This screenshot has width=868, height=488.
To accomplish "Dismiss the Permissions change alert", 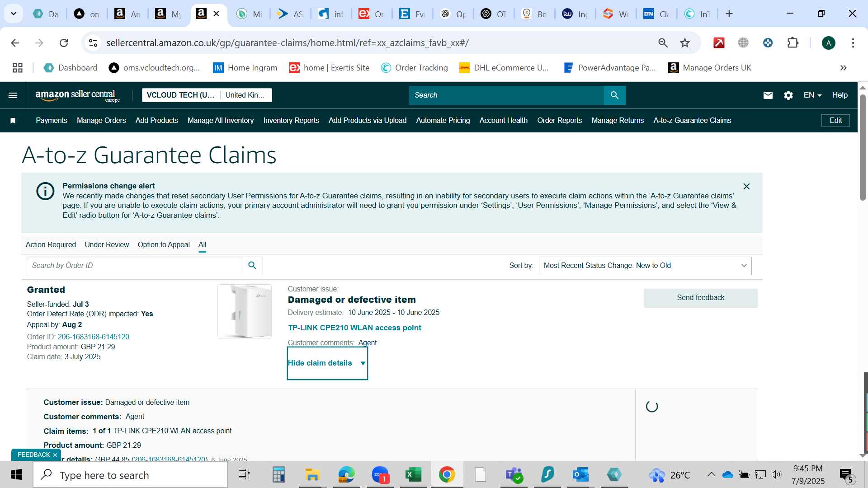I will tap(746, 186).
